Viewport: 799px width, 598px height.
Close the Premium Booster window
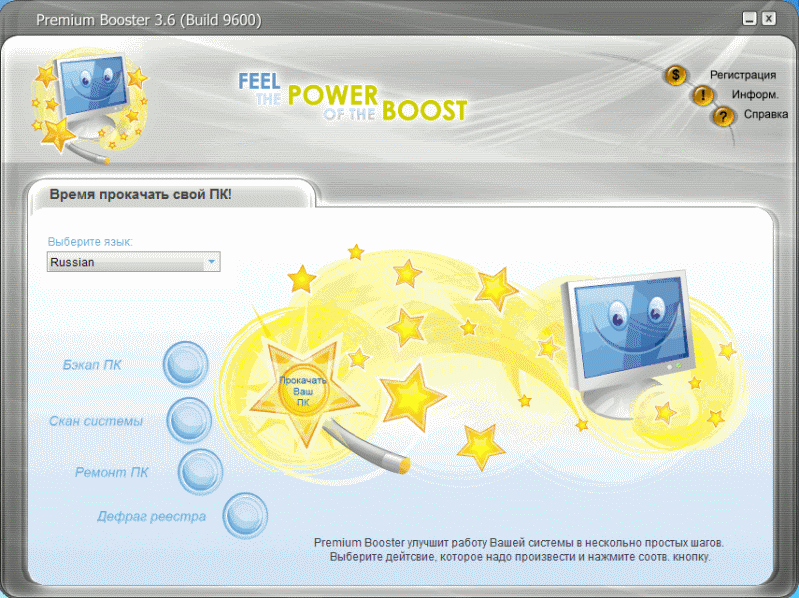[769, 19]
